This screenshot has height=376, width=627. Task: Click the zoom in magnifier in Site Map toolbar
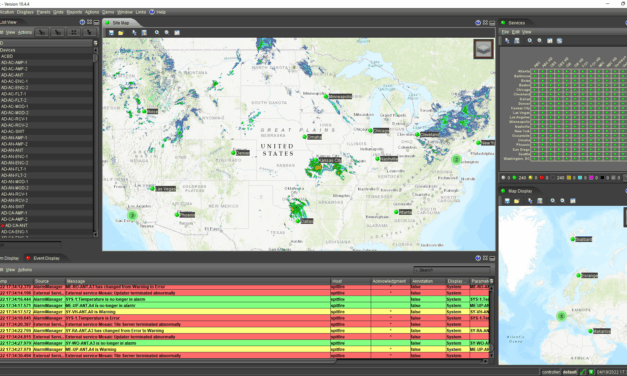(157, 33)
